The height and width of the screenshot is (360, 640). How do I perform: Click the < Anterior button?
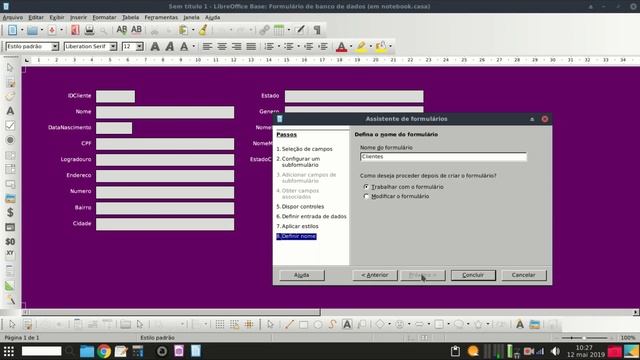[x=375, y=275]
